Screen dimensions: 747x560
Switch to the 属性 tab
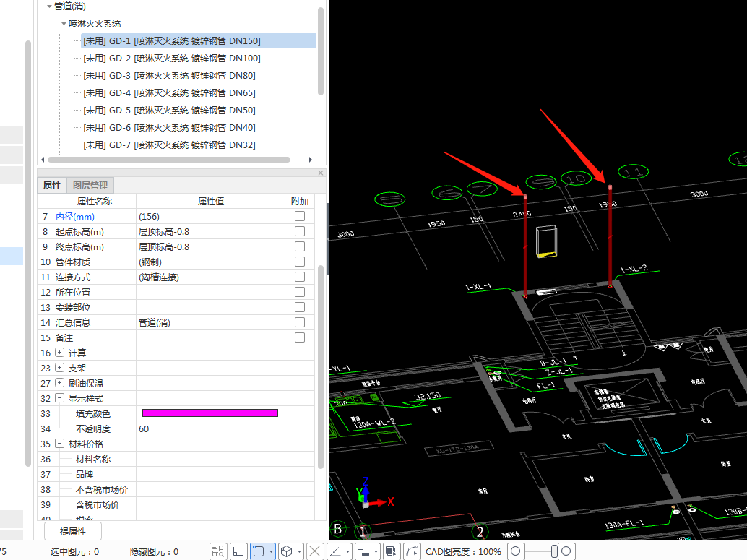tap(52, 186)
